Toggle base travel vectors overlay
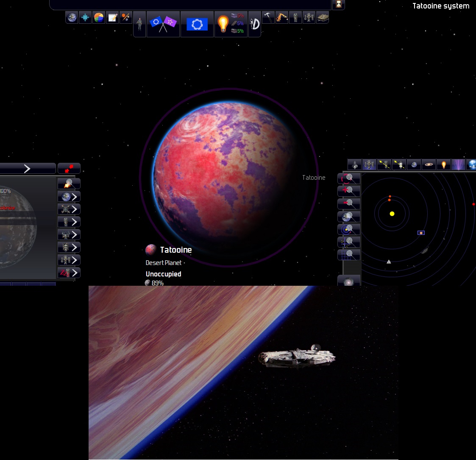 tap(399, 164)
